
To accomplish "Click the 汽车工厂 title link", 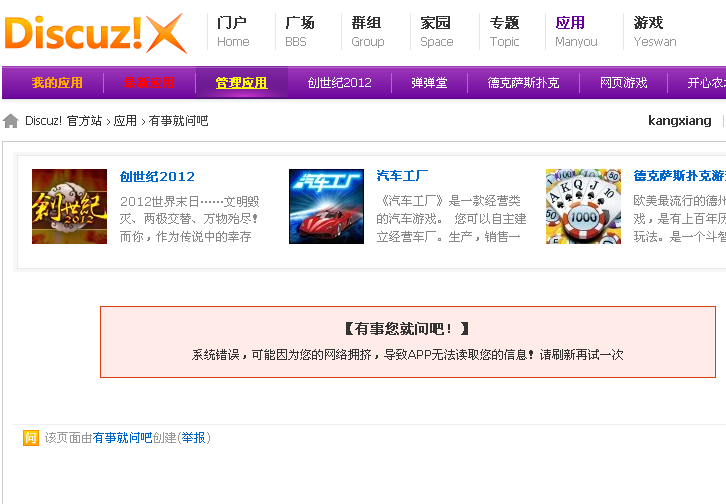I will (402, 176).
